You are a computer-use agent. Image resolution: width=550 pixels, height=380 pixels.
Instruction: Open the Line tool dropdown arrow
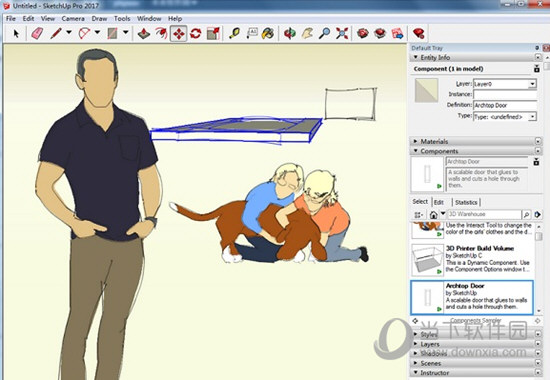pyautogui.click(x=69, y=32)
